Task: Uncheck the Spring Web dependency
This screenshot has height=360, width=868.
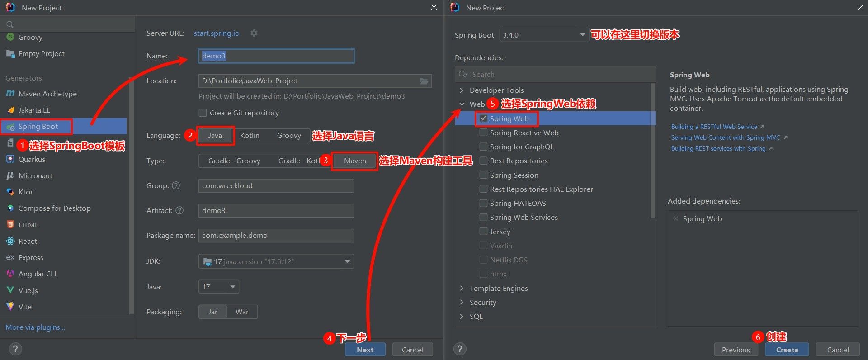Action: pyautogui.click(x=483, y=118)
